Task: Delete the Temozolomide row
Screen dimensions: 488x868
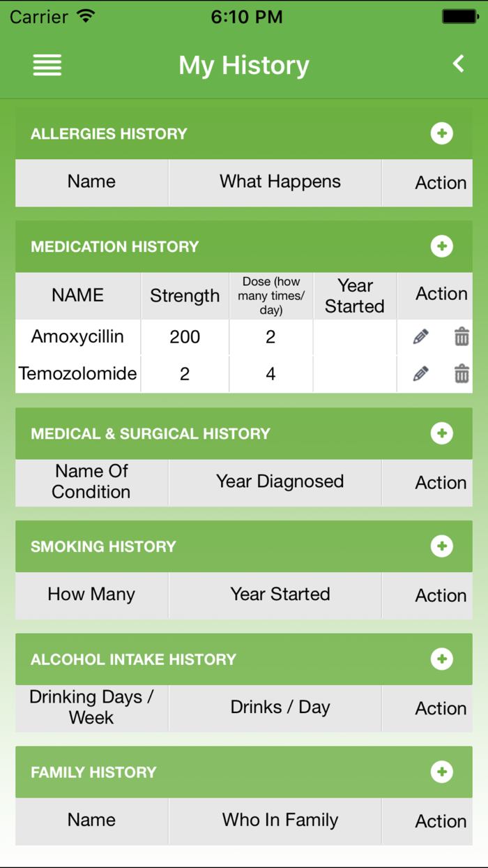Action: tap(461, 373)
